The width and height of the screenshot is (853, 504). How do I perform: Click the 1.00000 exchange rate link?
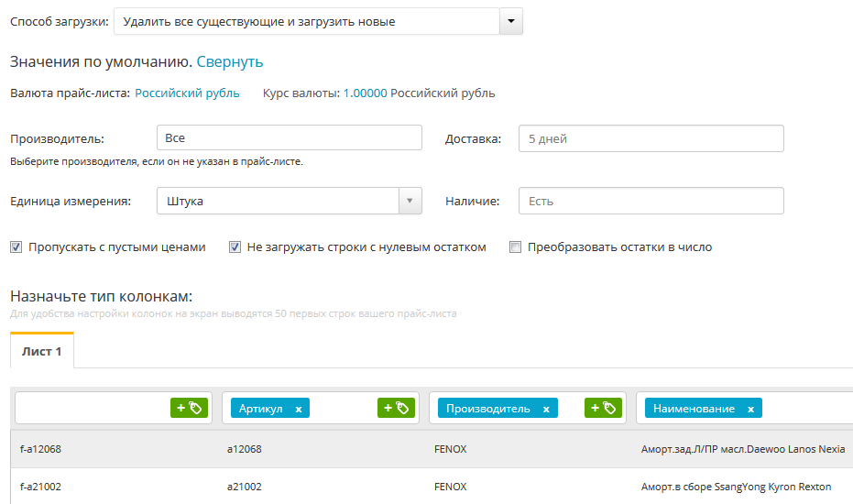click(365, 93)
